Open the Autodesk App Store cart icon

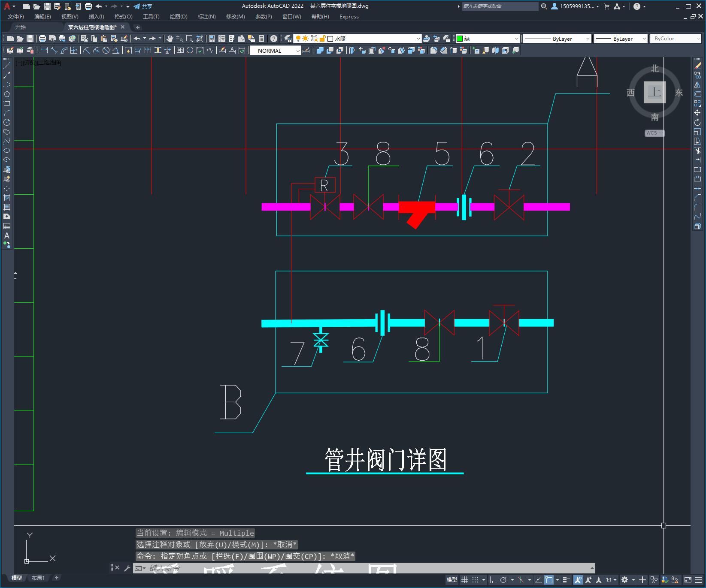tap(606, 6)
